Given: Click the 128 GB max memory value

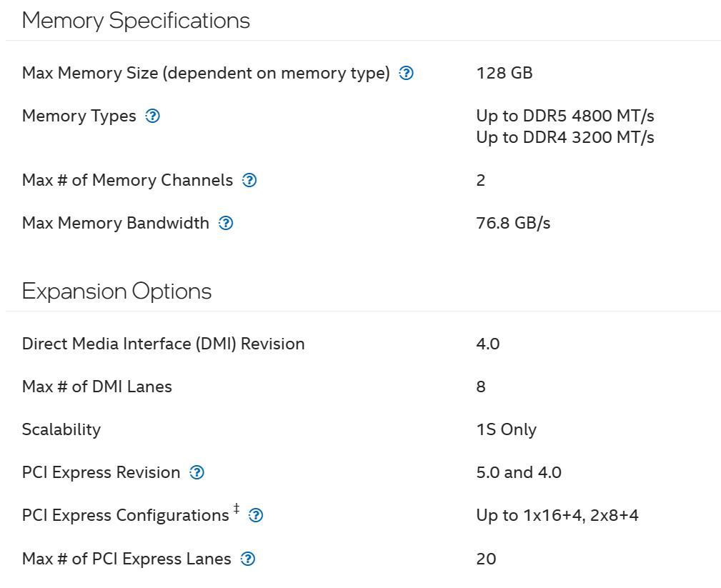Looking at the screenshot, I should [504, 73].
